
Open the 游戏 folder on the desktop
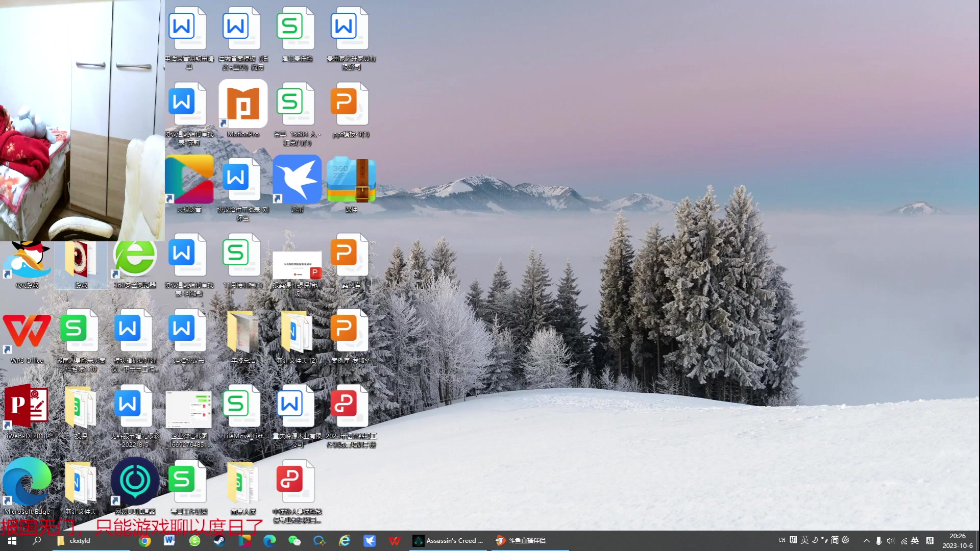point(81,264)
